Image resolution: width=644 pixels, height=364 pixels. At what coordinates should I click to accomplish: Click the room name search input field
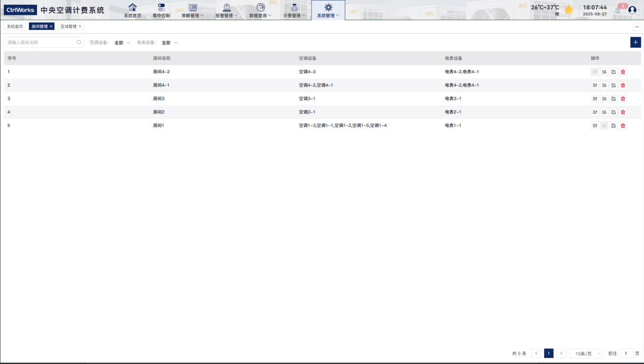coord(40,43)
